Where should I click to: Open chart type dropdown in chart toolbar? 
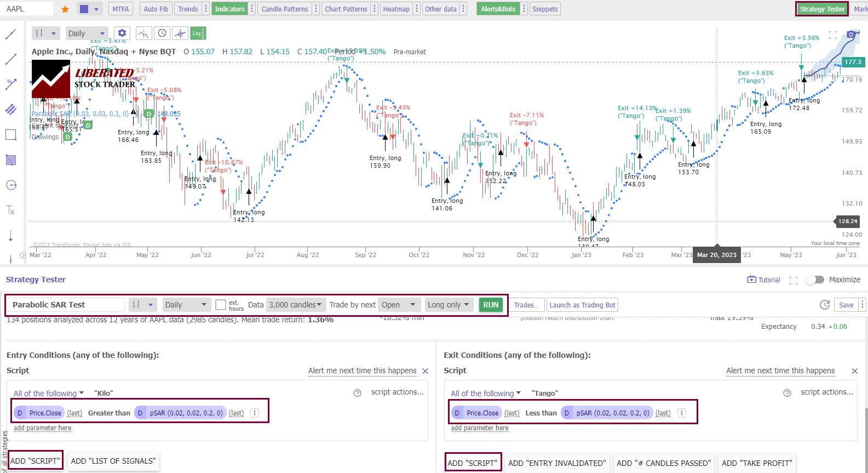(45, 33)
